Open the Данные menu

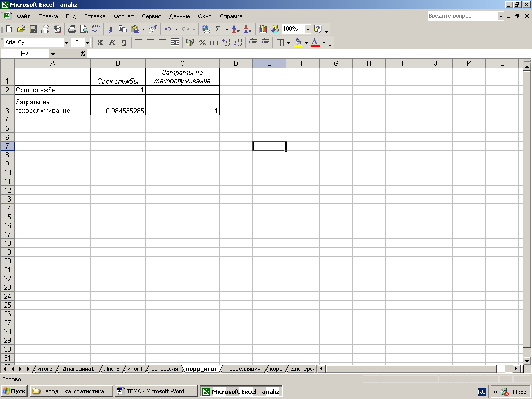pyautogui.click(x=179, y=16)
